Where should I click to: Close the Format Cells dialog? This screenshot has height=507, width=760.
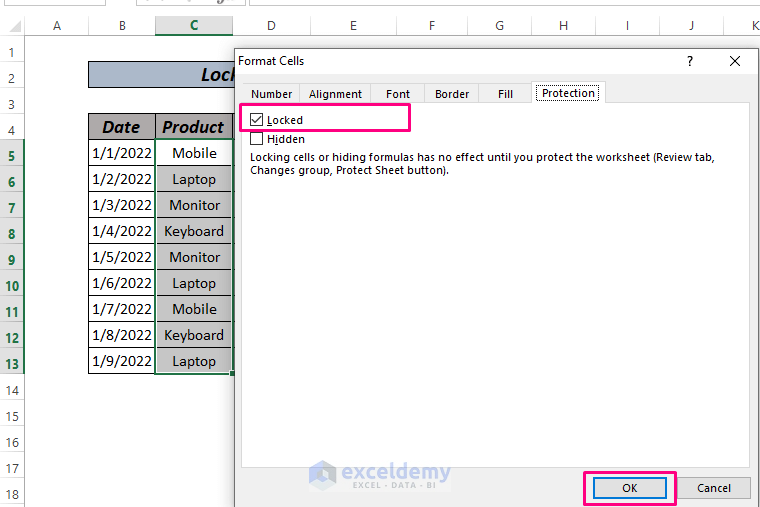tap(735, 61)
